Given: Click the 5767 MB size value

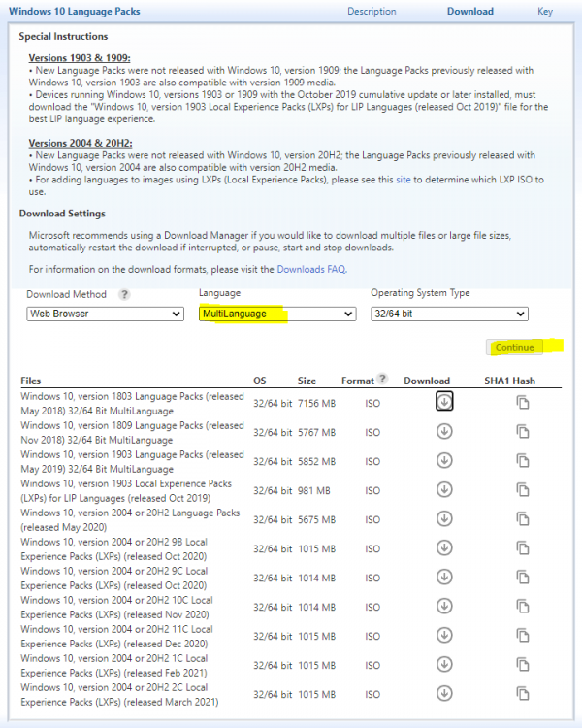Looking at the screenshot, I should click(x=316, y=432).
